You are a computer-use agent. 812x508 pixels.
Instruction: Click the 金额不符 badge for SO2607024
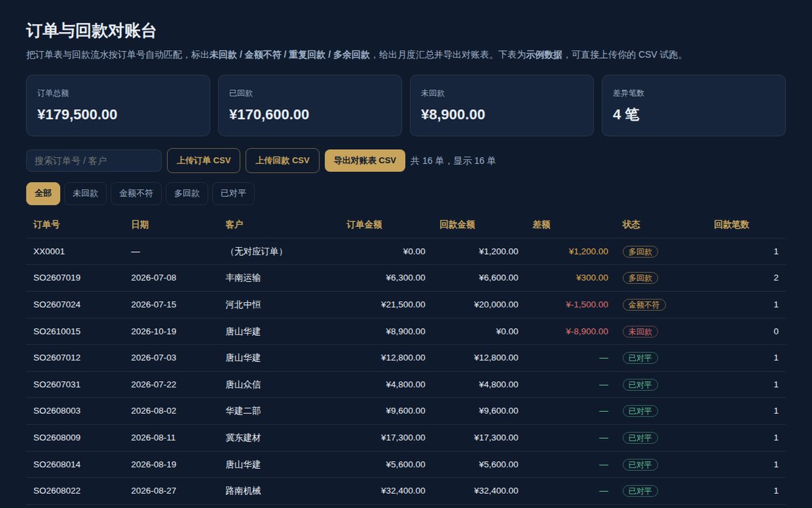[644, 305]
